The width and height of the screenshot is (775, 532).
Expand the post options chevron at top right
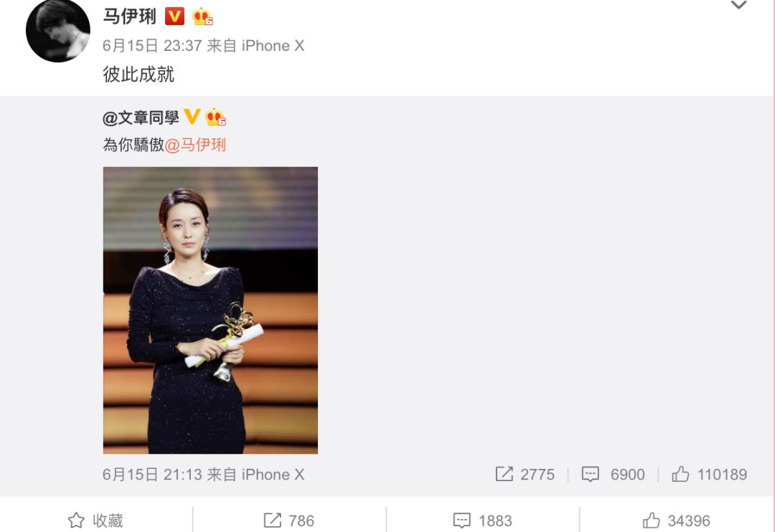click(x=738, y=6)
